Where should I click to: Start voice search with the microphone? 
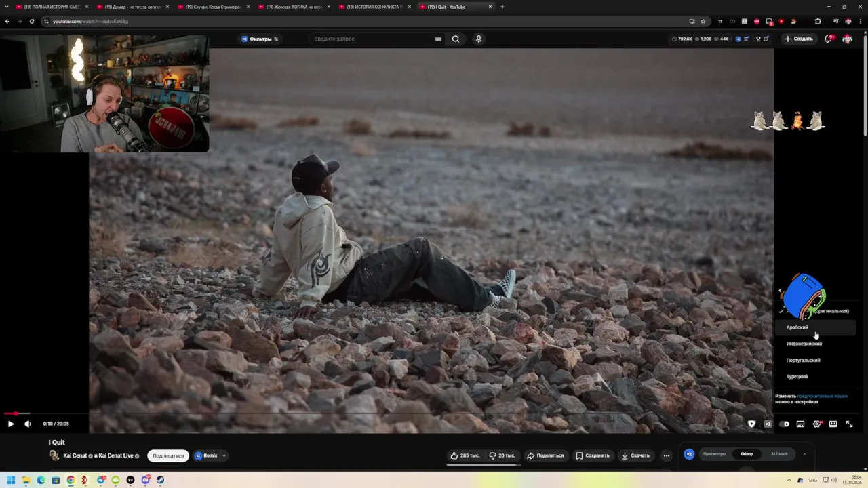coord(478,39)
